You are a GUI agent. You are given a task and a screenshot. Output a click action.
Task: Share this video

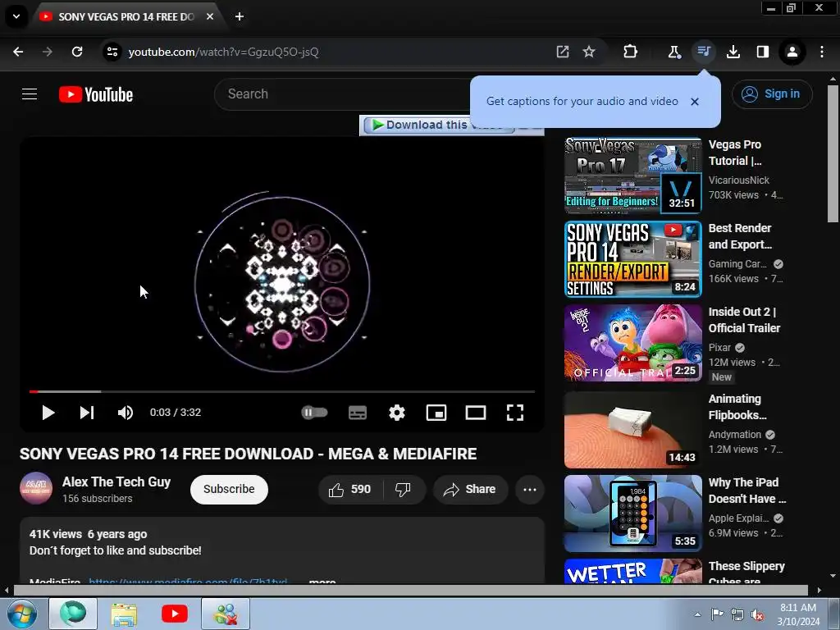tap(470, 489)
